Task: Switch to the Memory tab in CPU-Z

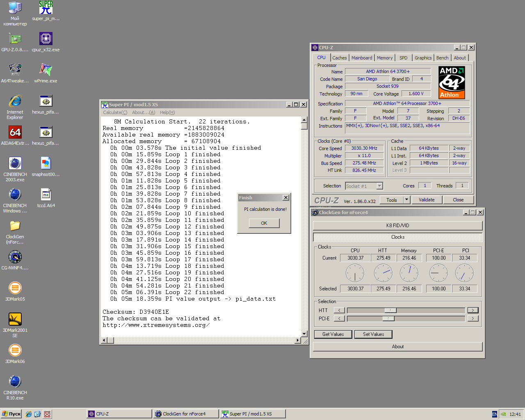Action: [384, 58]
